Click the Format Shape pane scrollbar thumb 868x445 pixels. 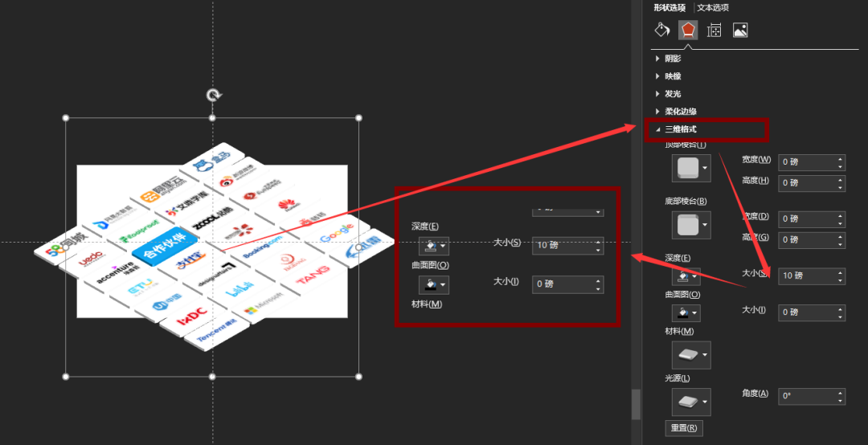pyautogui.click(x=636, y=404)
